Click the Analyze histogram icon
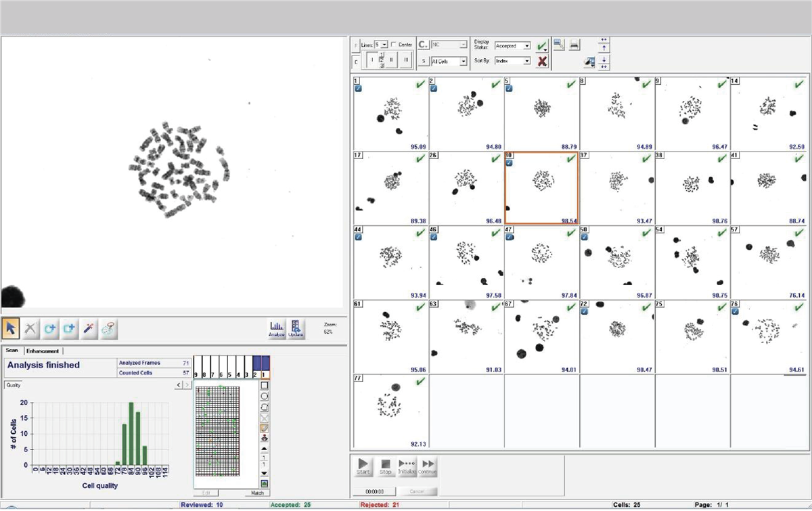Screen dimensions: 812x511 (277, 328)
